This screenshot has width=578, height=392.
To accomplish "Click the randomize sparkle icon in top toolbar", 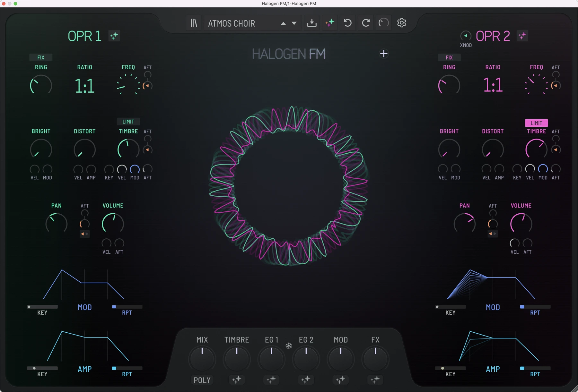I will pyautogui.click(x=330, y=23).
